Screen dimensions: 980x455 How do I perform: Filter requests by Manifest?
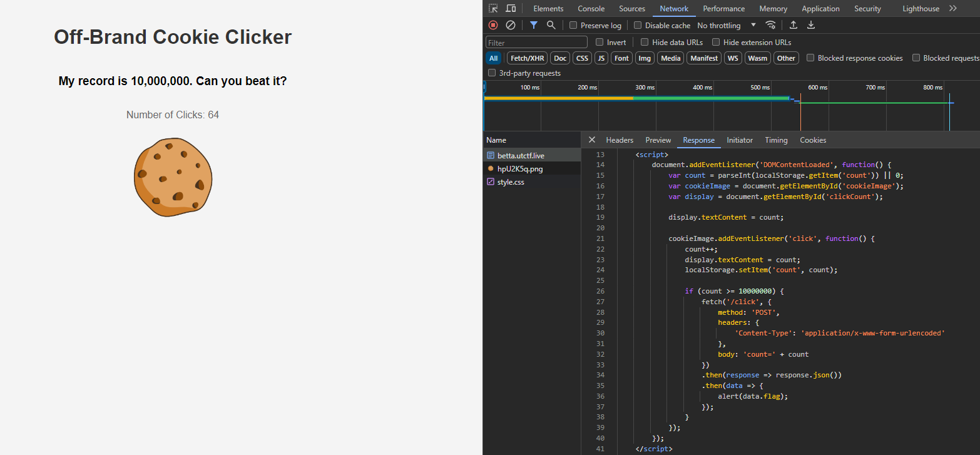[x=704, y=58]
